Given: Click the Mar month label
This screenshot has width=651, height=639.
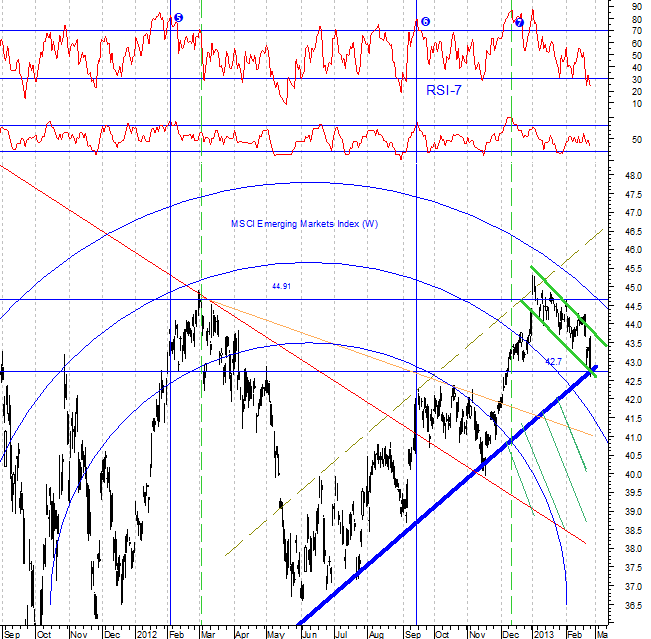Looking at the screenshot, I should click(x=208, y=634).
